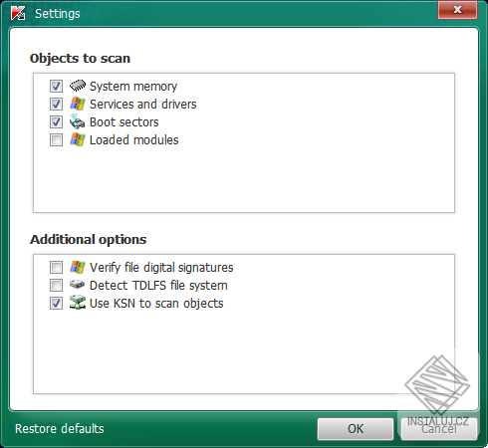Click the Detect TDLFS hard disk icon
488x448 pixels.
pyautogui.click(x=78, y=285)
